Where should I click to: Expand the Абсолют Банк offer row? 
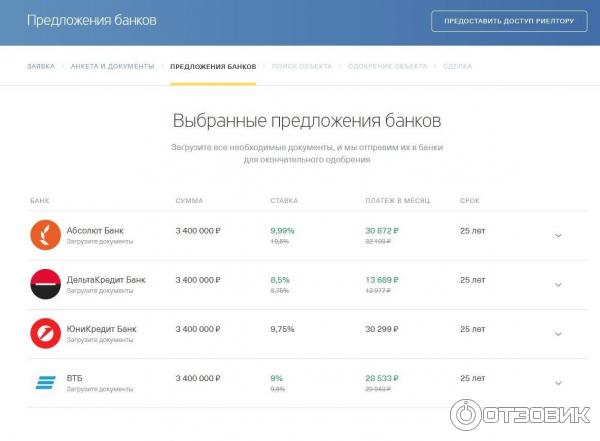point(558,236)
